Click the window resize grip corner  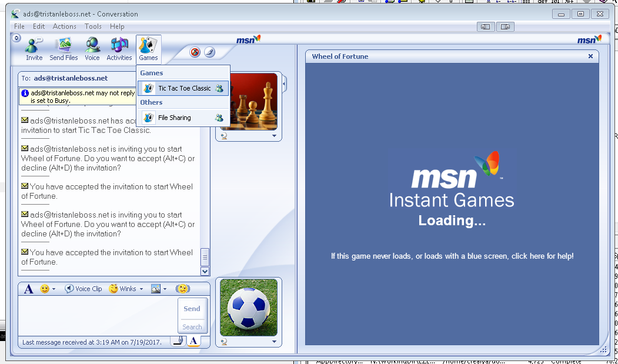coord(603,349)
